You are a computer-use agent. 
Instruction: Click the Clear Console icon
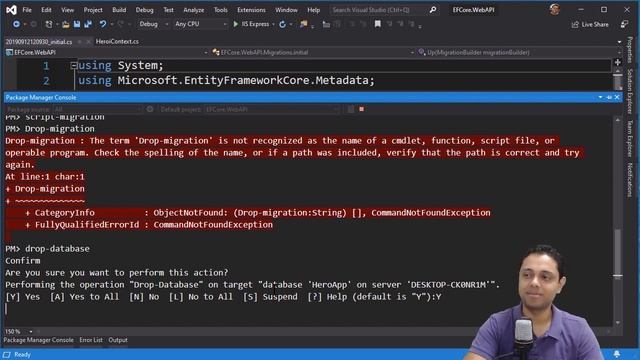pyautogui.click(x=351, y=109)
